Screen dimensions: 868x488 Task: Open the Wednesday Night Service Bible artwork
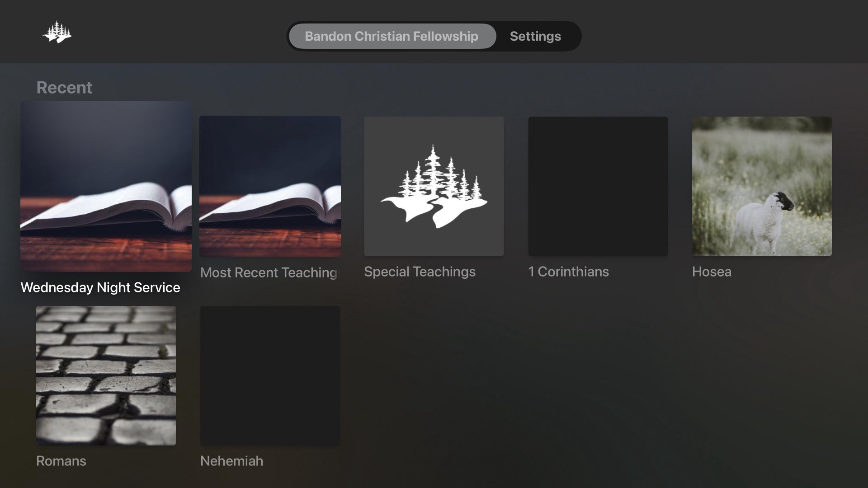[x=106, y=186]
